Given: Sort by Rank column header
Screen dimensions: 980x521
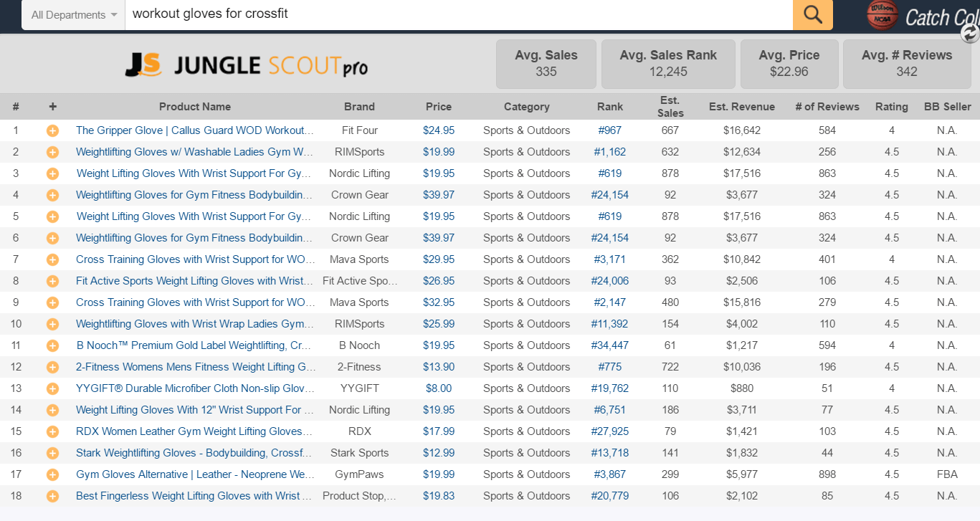Looking at the screenshot, I should 610,107.
